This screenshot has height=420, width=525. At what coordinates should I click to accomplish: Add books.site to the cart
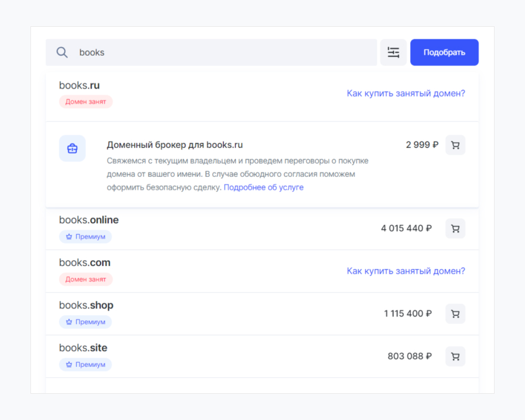point(455,356)
